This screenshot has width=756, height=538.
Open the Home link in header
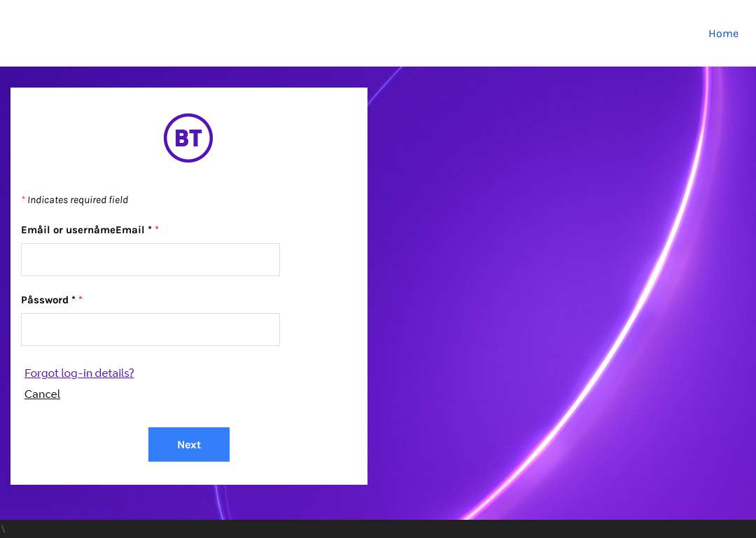click(723, 34)
